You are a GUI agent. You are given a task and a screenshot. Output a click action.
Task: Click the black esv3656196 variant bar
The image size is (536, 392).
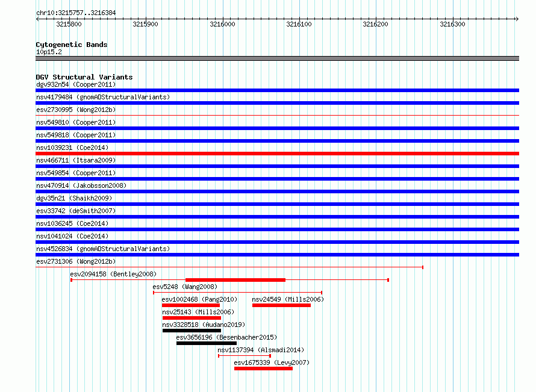207,343
